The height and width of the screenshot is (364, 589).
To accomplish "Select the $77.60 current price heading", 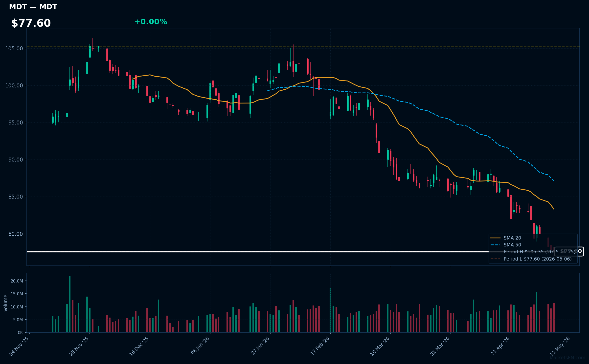I will point(31,23).
